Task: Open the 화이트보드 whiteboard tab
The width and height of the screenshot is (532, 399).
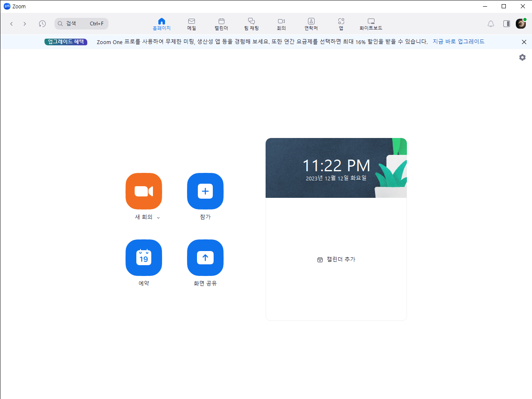Action: tap(371, 24)
